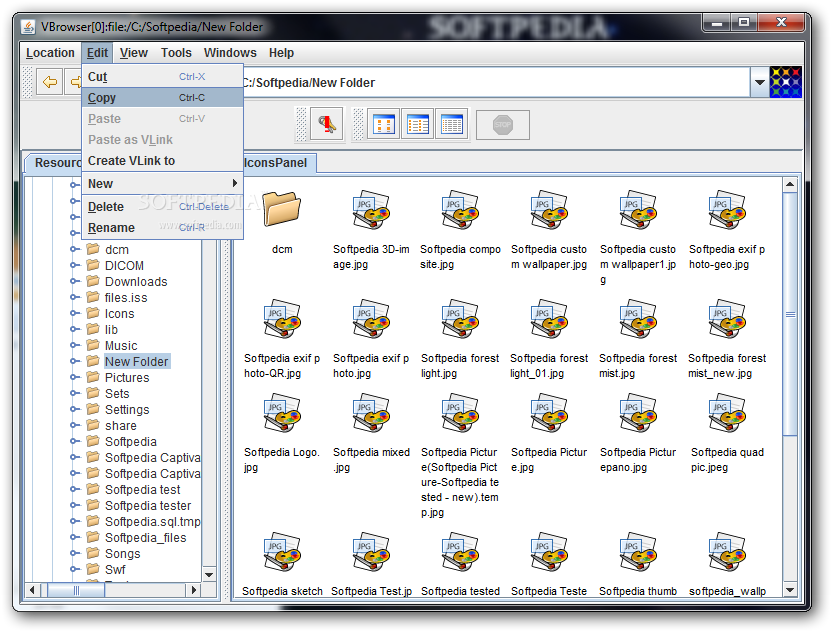Expand the Pictures tree node
The image size is (832, 632).
pyautogui.click(x=74, y=377)
